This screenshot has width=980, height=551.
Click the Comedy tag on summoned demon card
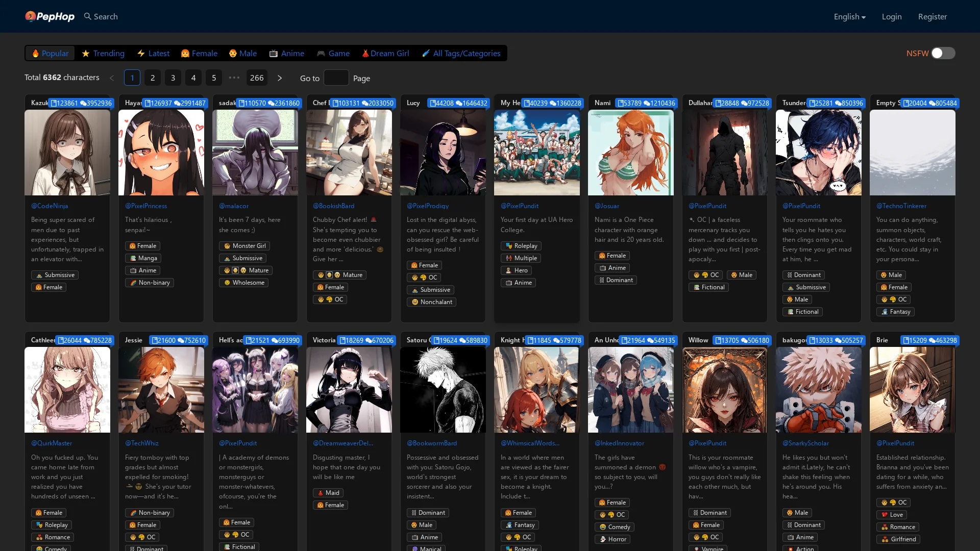tap(615, 527)
